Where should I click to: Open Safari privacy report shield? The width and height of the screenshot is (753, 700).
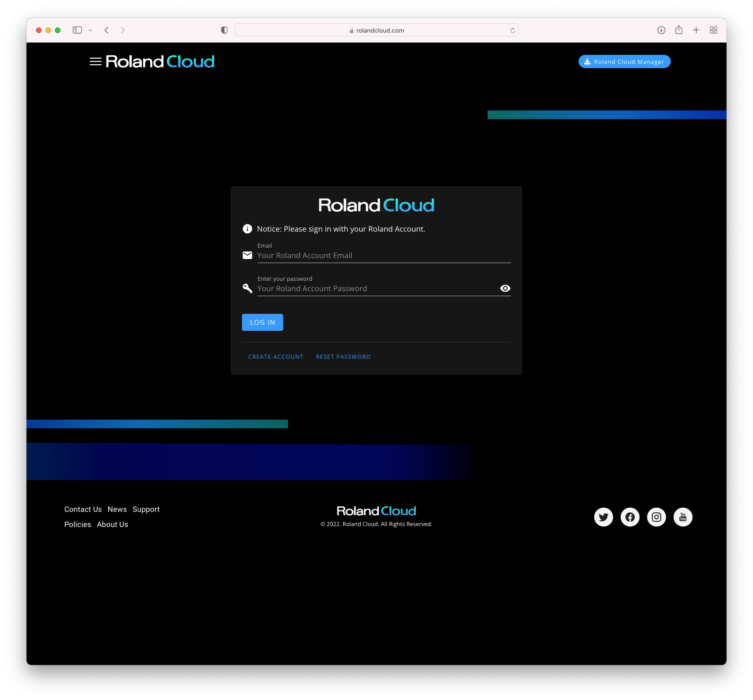[225, 30]
